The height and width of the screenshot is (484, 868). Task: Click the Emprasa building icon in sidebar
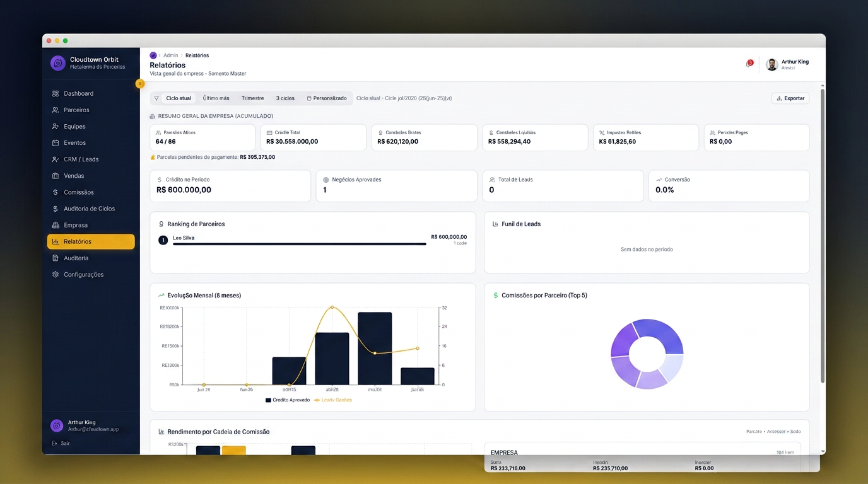click(x=56, y=225)
